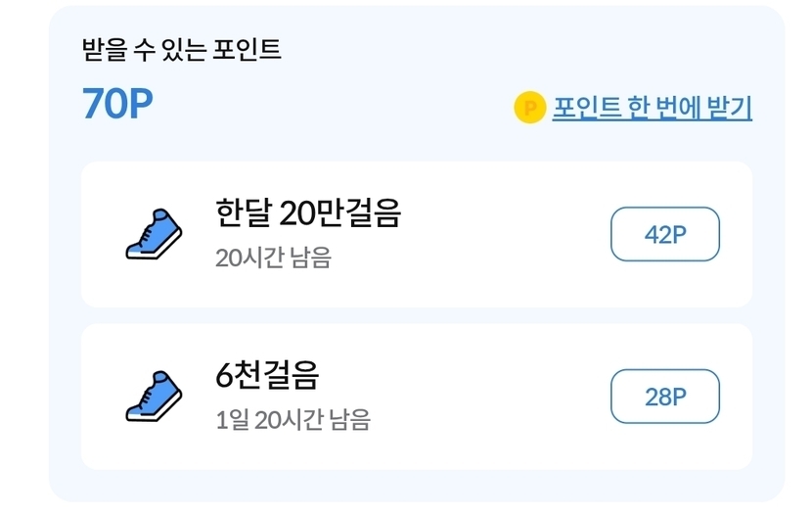Click the white margin right of the points panel
This screenshot has height=516, width=812.
click(x=798, y=255)
